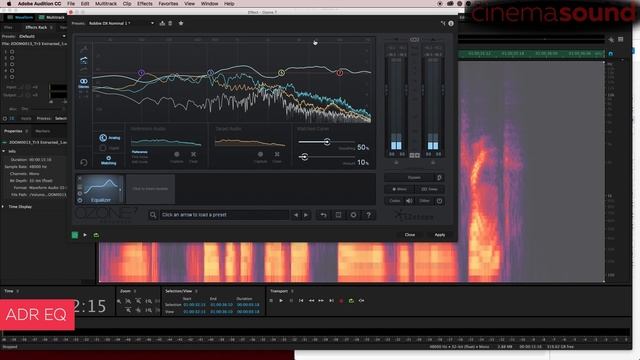
Task: Open the Multitrack menu
Action: click(106, 4)
